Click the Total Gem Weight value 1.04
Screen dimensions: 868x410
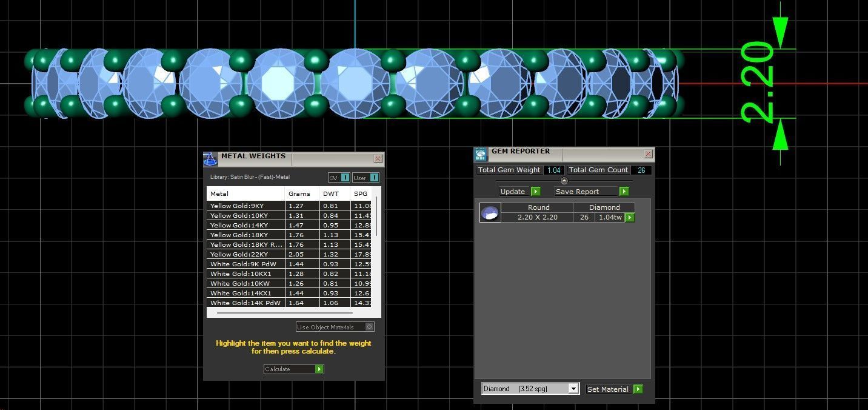click(x=554, y=170)
